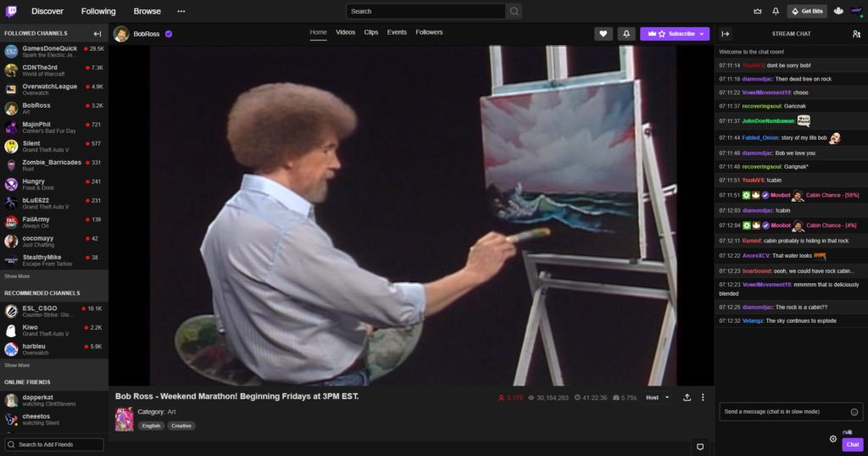Image resolution: width=868 pixels, height=456 pixels.
Task: Click the Get Bits button
Action: (808, 11)
